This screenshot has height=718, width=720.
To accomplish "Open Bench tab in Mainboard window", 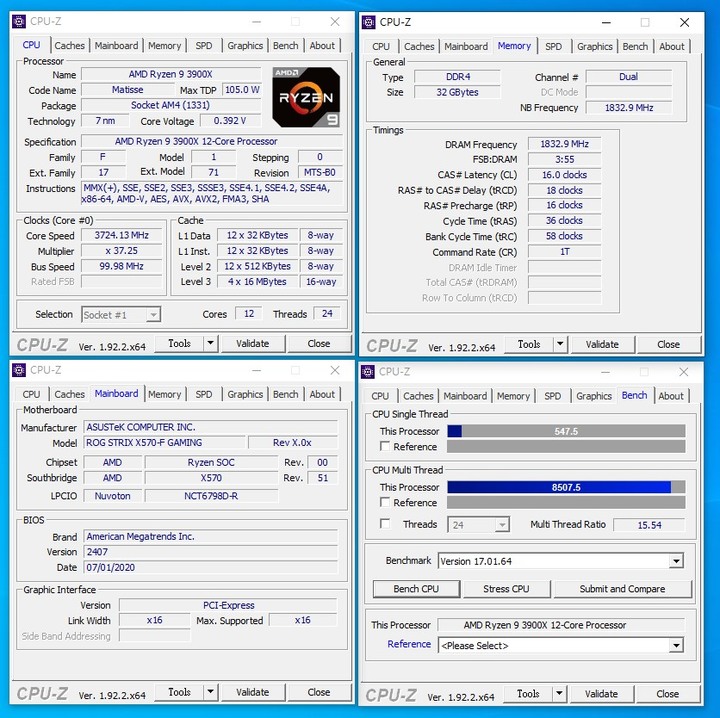I will coord(285,394).
